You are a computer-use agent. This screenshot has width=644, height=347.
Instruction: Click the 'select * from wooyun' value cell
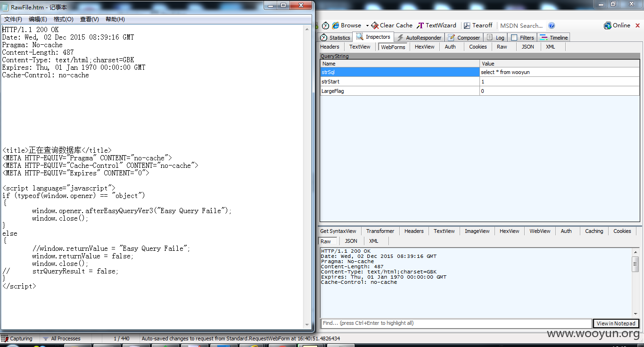pyautogui.click(x=560, y=72)
